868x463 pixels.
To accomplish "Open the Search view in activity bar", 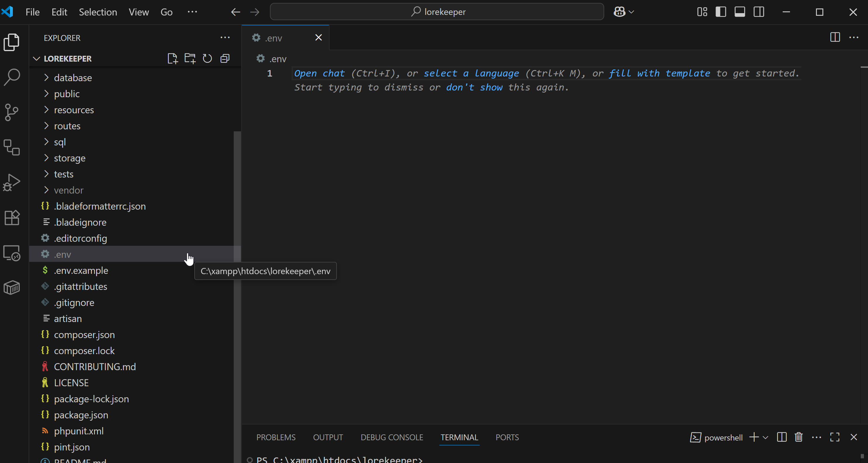I will click(12, 77).
